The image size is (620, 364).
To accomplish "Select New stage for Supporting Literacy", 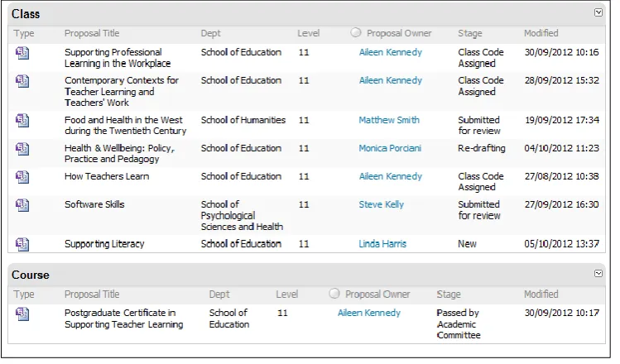I will [x=467, y=244].
